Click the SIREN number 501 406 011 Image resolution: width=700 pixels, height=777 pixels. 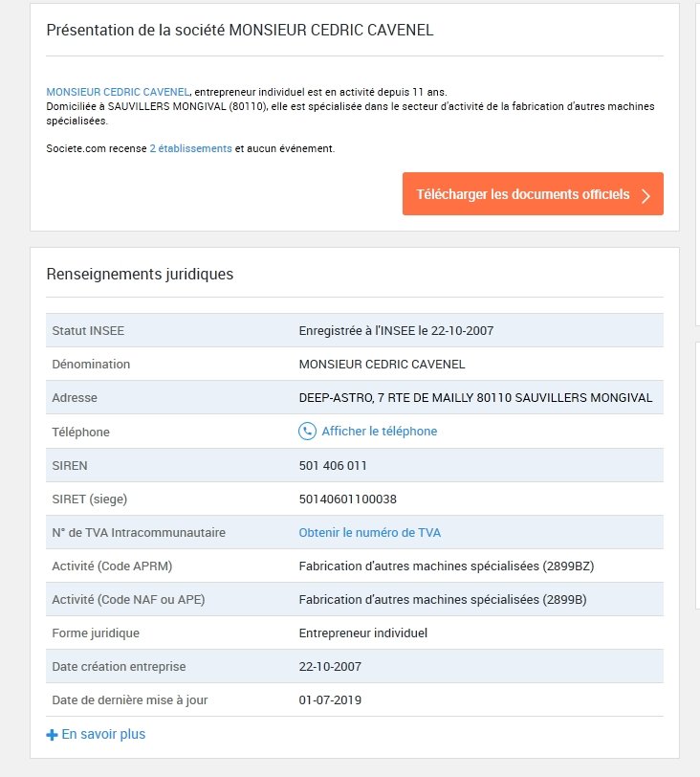tap(333, 465)
